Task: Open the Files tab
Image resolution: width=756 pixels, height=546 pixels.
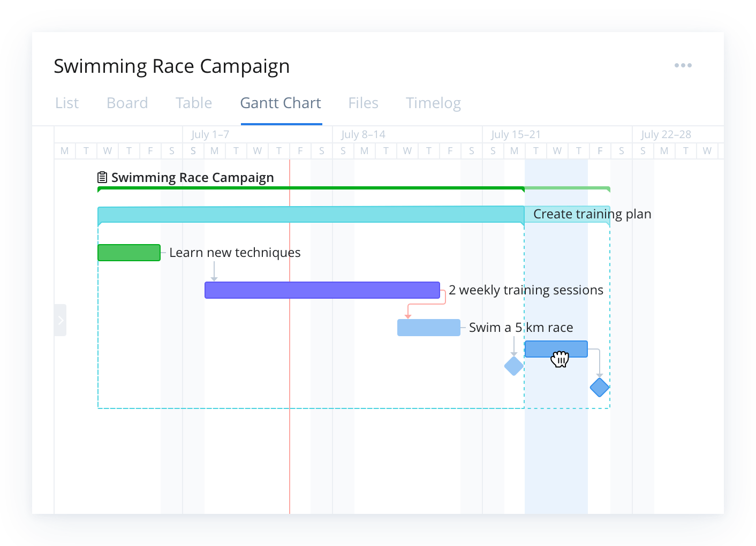Action: 363,103
